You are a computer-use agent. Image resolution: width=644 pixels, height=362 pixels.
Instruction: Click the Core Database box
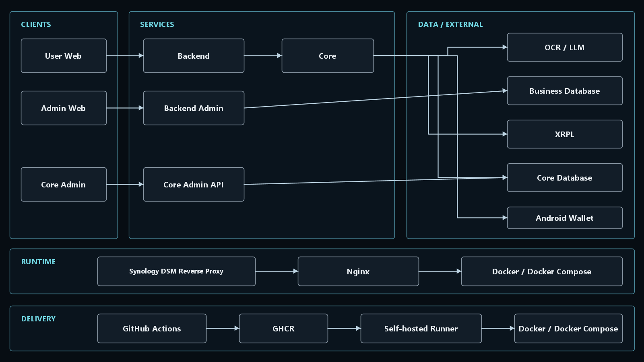coord(565,178)
